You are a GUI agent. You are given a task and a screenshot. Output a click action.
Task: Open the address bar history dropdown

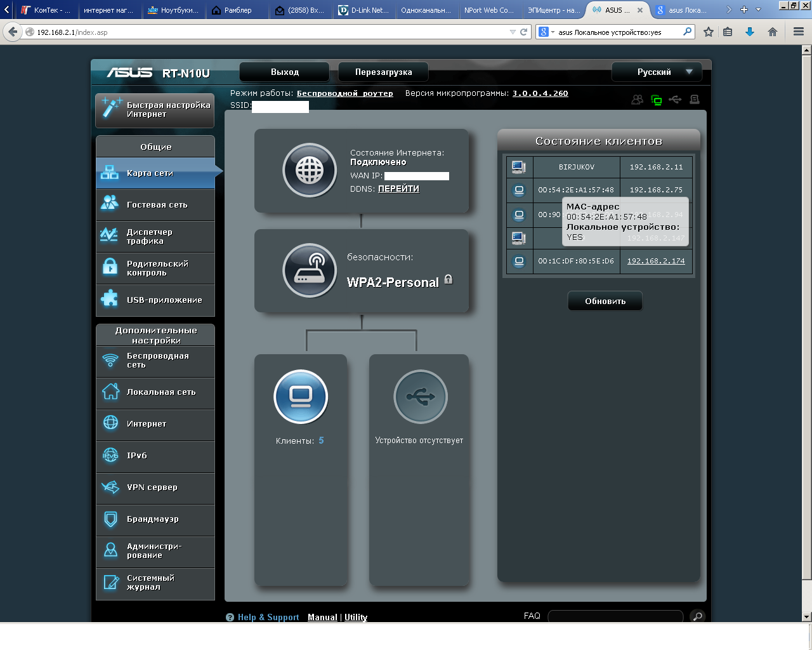point(513,32)
